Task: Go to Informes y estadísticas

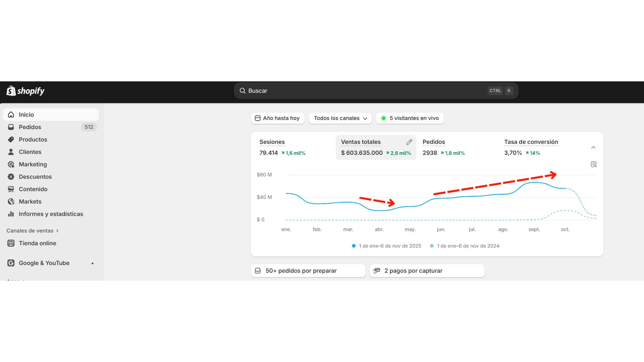Action: pos(51,214)
